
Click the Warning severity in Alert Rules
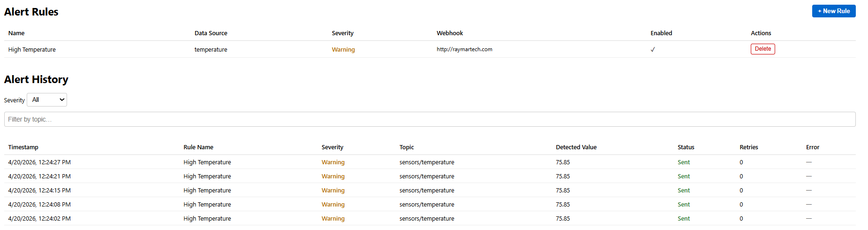point(343,50)
